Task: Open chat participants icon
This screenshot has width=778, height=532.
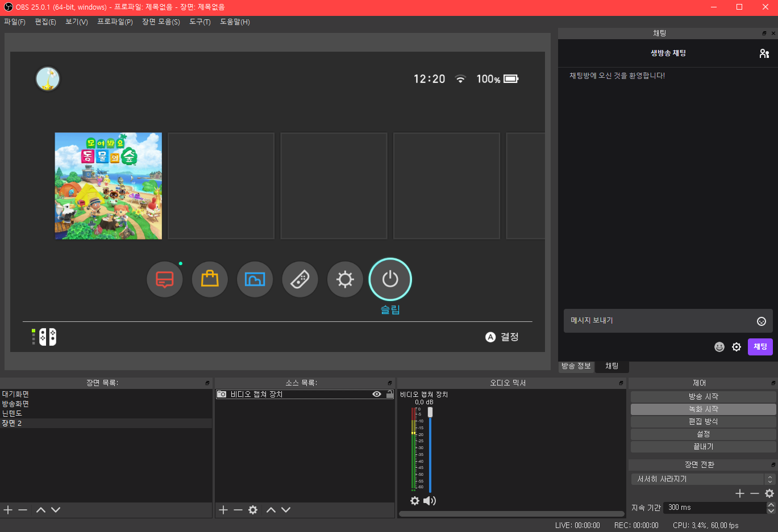Action: click(764, 53)
